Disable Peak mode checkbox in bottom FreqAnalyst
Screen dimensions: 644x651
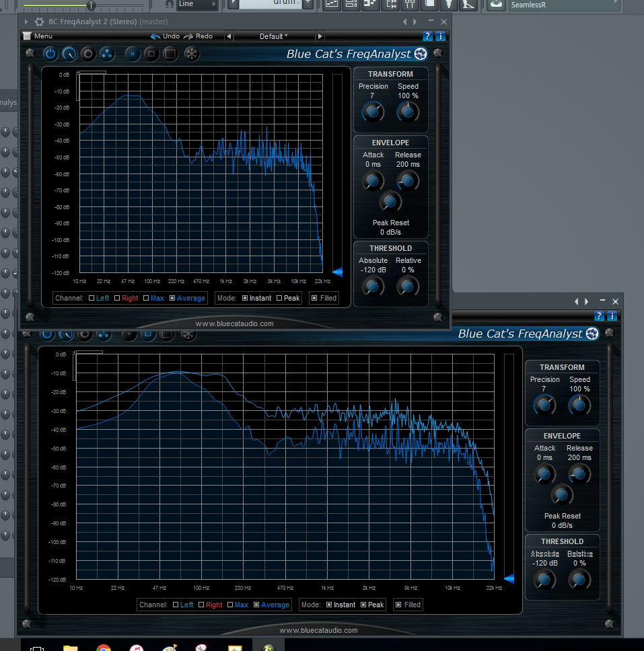[363, 605]
